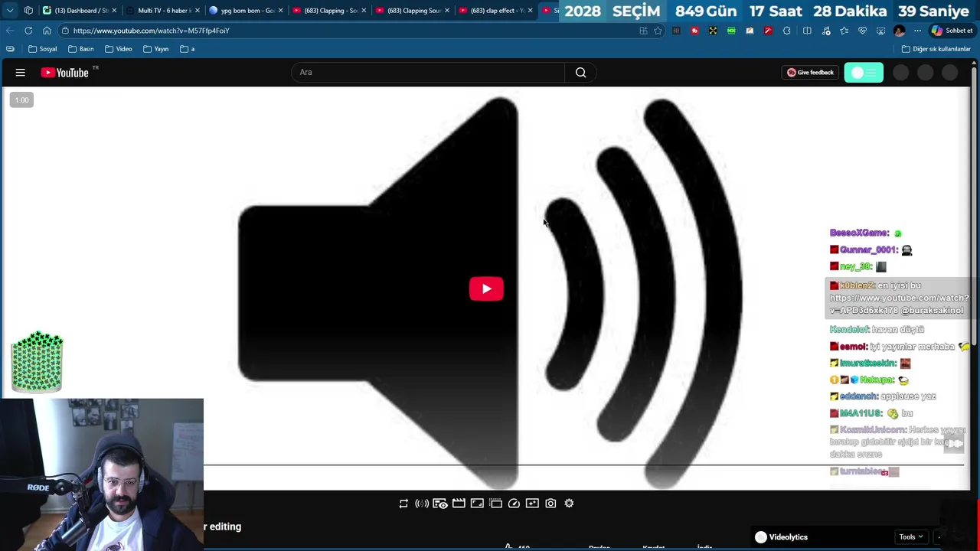Viewport: 980px width, 551px height.
Task: Open the favorites list star icon
Action: coord(844,31)
